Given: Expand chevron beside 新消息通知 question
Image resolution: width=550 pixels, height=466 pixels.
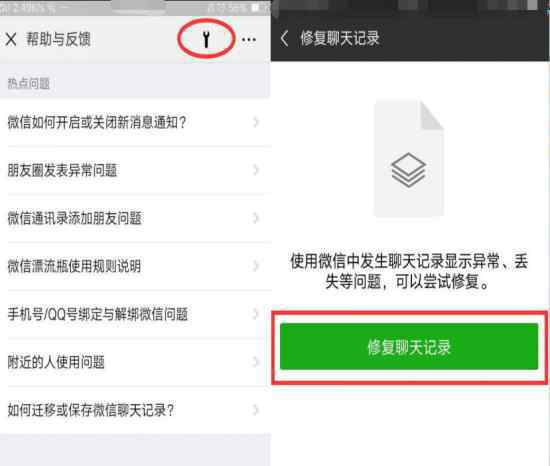Looking at the screenshot, I should coord(256,122).
